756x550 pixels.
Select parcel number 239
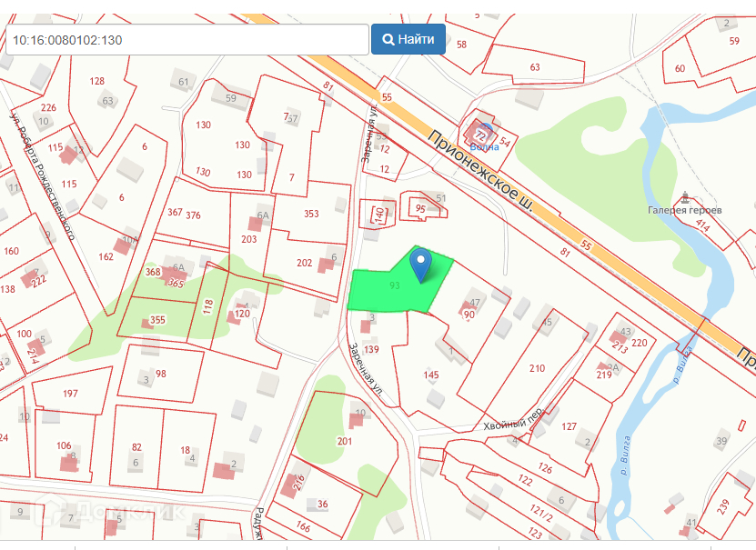click(722, 506)
